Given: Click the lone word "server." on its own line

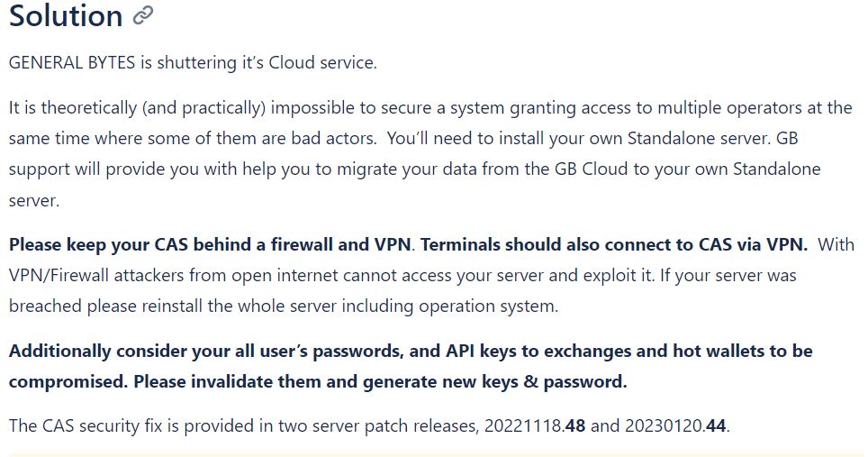Looking at the screenshot, I should (x=34, y=200).
